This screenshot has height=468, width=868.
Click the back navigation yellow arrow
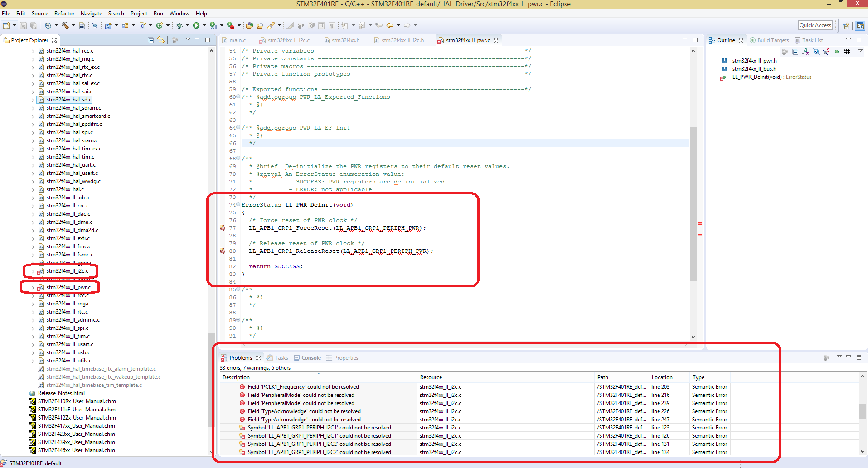tap(390, 25)
